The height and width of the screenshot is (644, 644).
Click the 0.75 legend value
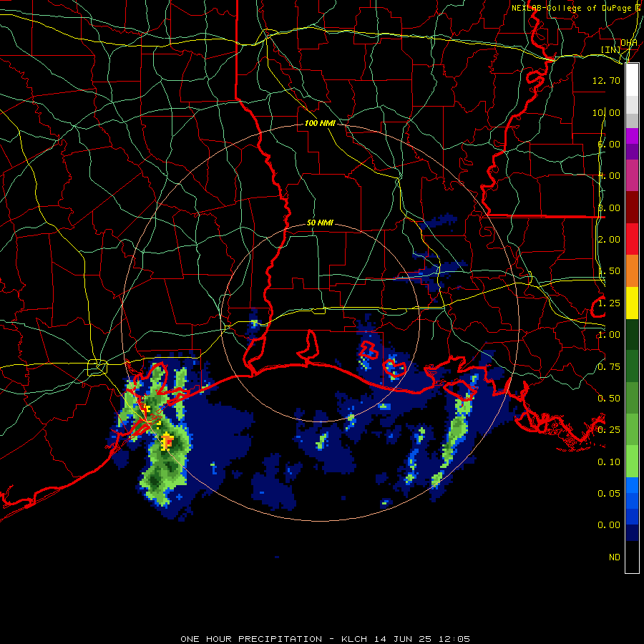coord(609,367)
